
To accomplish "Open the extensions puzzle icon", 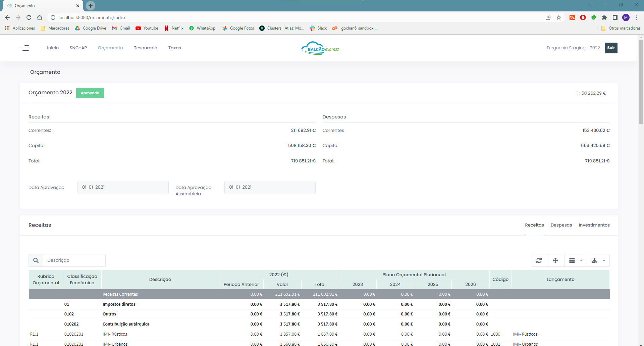I will tap(604, 17).
